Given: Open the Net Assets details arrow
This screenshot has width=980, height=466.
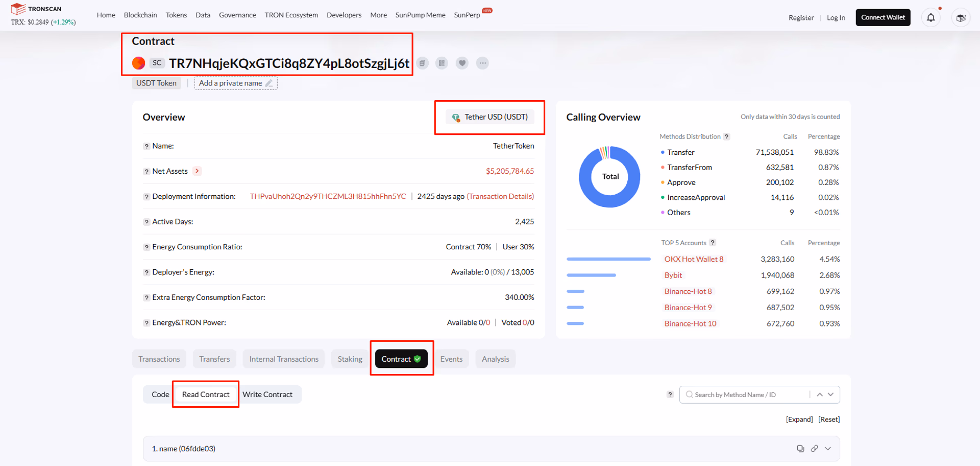Looking at the screenshot, I should [x=197, y=171].
